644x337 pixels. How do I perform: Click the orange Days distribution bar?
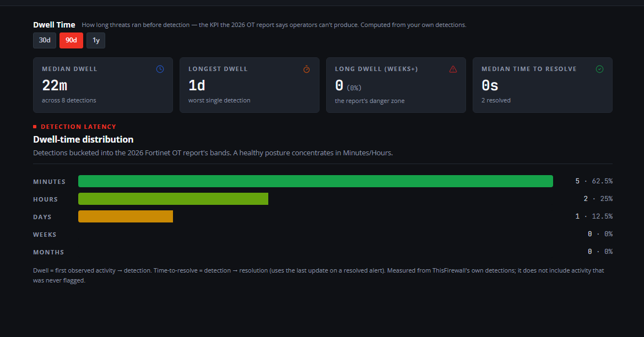coord(126,216)
